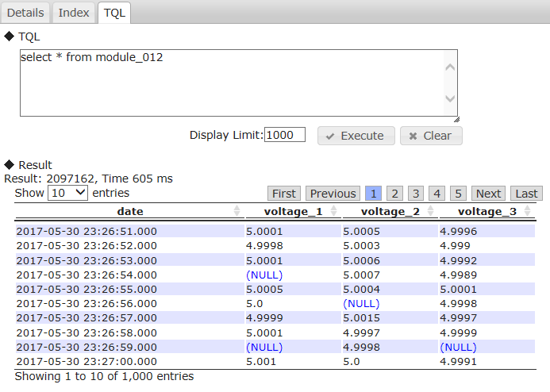Switch to the Details tab
Screen dimensions: 550x392
click(25, 13)
